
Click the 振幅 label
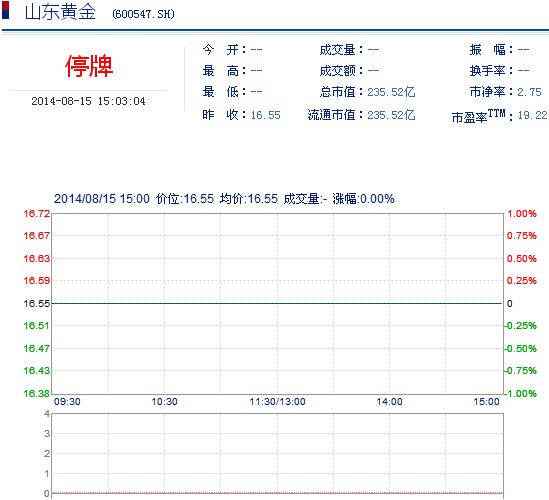(487, 50)
